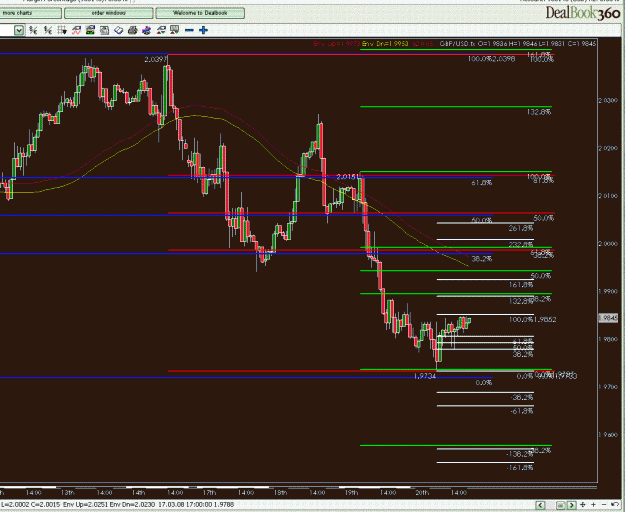Click the four-way move crosshair icon
625x512 pixels.
tap(583, 505)
